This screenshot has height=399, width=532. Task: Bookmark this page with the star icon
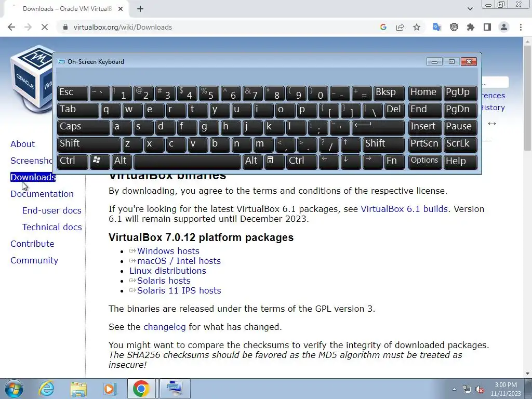coord(417,27)
